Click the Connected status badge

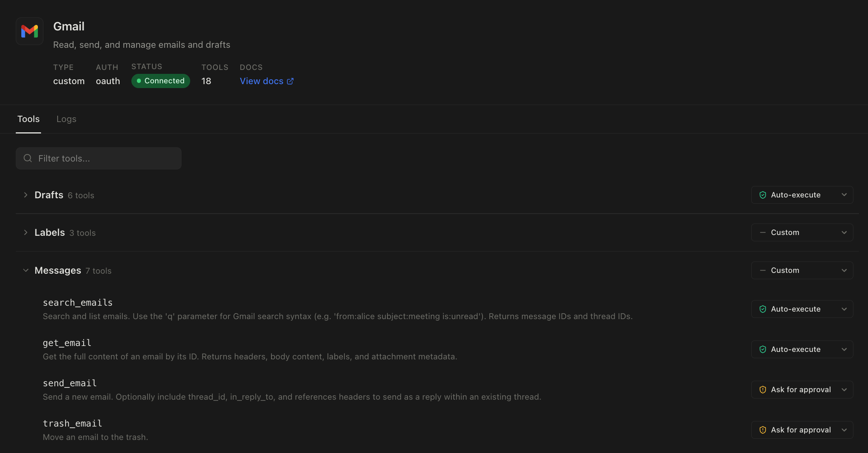tap(161, 81)
